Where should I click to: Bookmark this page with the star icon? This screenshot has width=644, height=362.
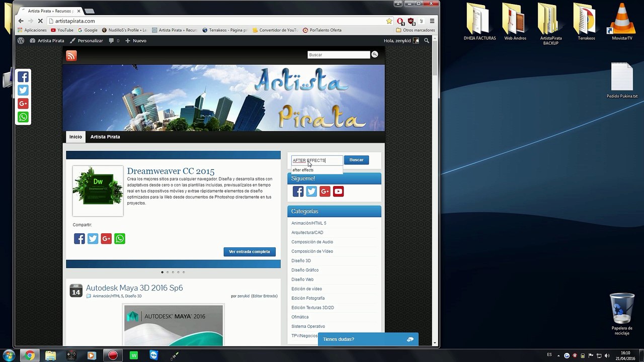click(389, 21)
